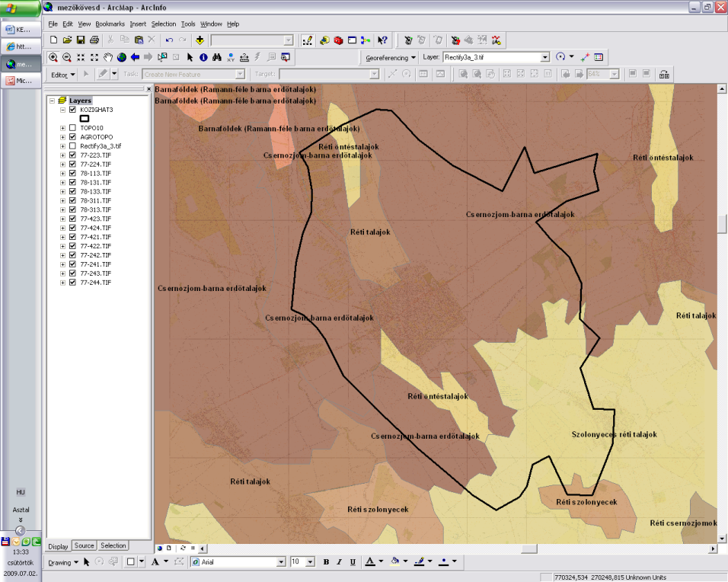Switch to the Source tab

tap(84, 545)
